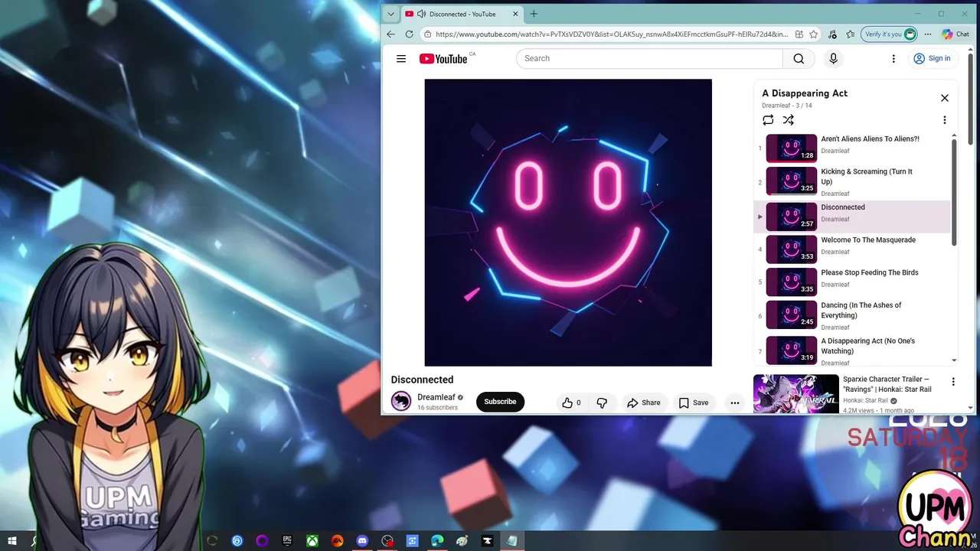Open the EA app from taskbar

click(338, 541)
